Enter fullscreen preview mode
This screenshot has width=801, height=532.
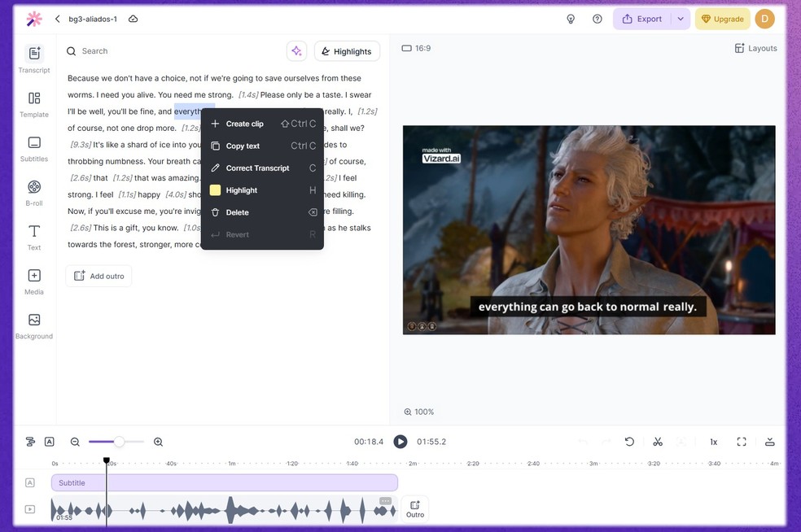[742, 442]
